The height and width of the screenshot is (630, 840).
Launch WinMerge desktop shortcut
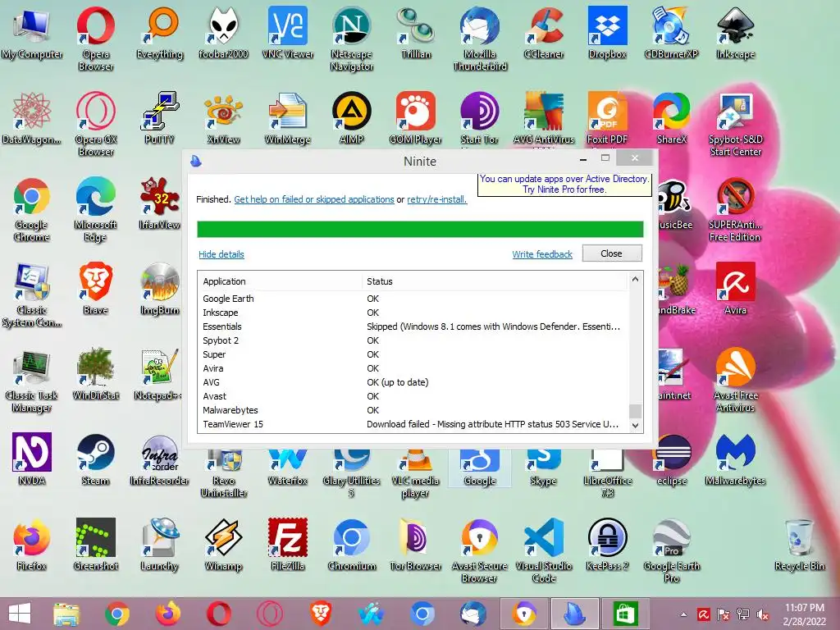tap(288, 118)
